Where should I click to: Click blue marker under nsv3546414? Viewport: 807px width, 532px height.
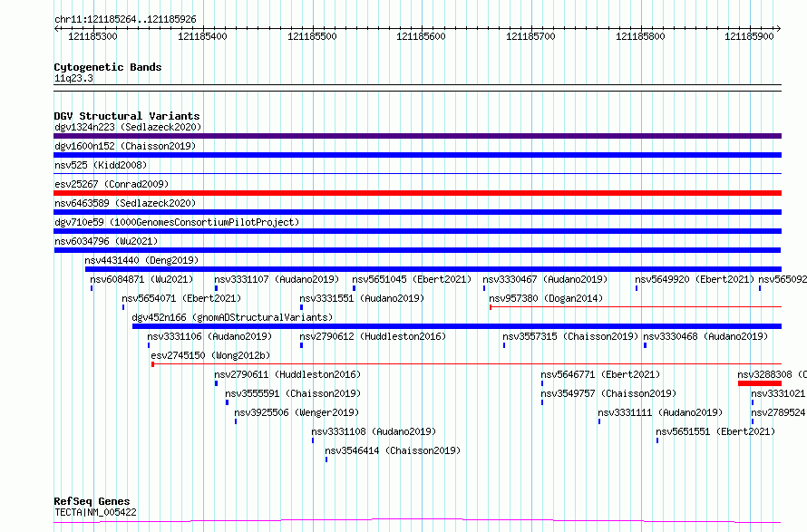coord(326,459)
